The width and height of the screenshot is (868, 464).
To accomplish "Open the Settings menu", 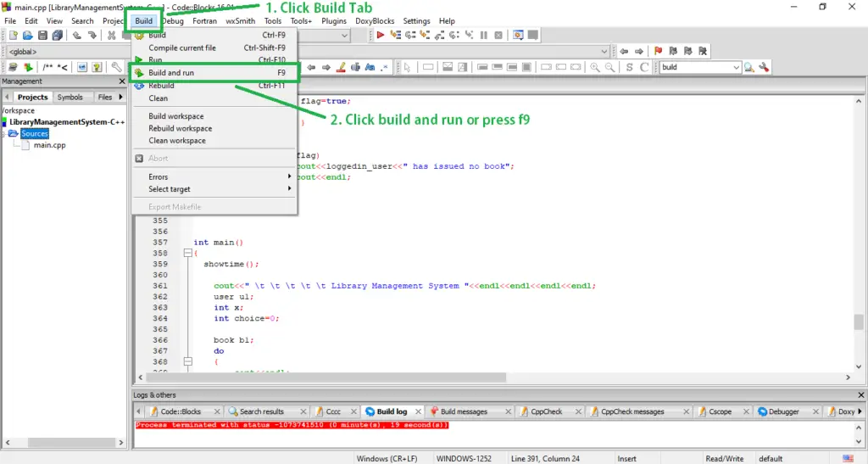I will click(x=416, y=20).
